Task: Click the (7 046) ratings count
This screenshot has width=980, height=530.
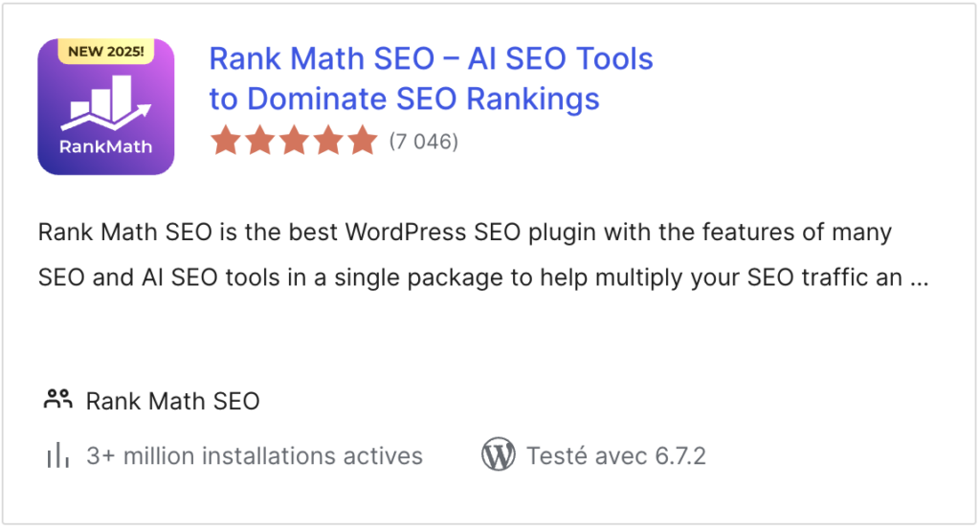Action: pos(423,142)
